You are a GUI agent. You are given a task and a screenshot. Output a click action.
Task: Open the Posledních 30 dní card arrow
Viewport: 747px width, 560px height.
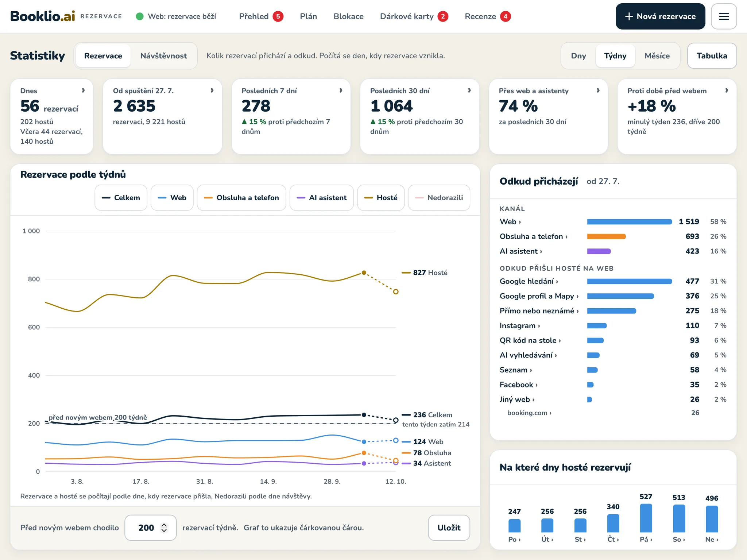pos(469,90)
